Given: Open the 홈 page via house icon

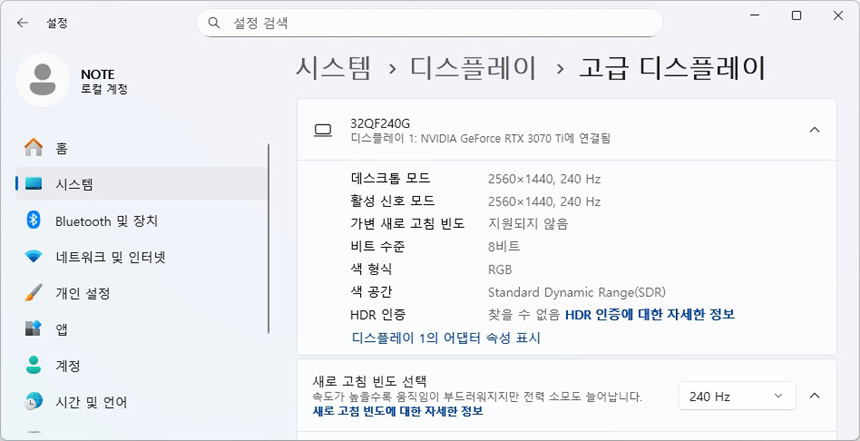Looking at the screenshot, I should (34, 148).
